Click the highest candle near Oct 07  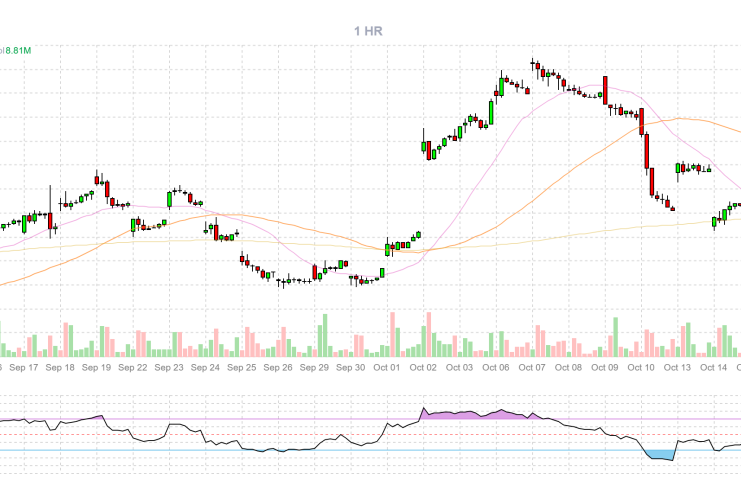coord(533,63)
